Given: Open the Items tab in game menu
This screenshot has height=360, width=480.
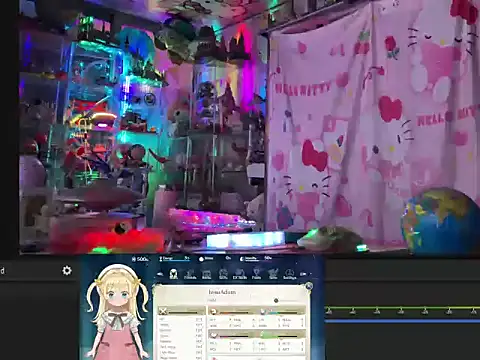Looking at the screenshot, I should click(x=206, y=275).
